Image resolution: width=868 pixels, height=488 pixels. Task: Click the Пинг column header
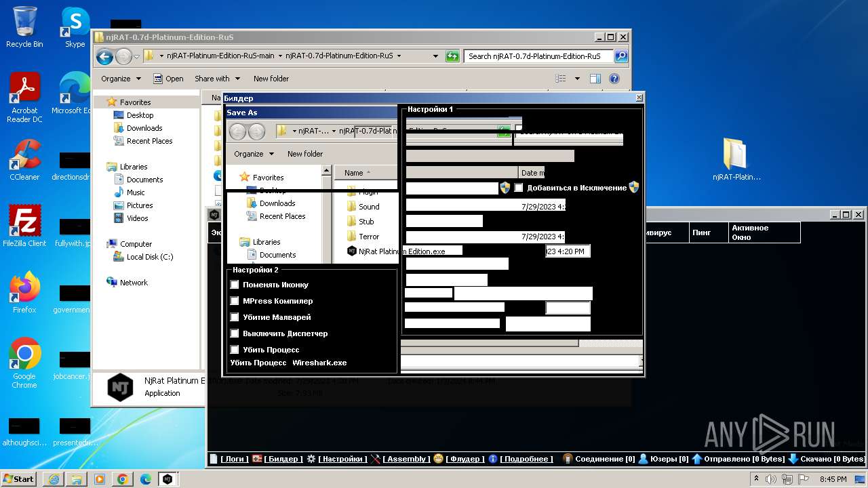point(708,232)
